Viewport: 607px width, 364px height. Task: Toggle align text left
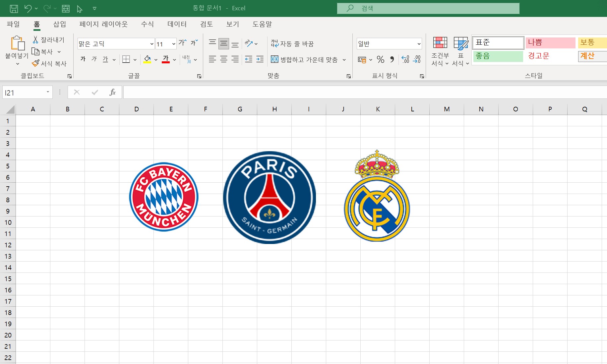(x=212, y=59)
